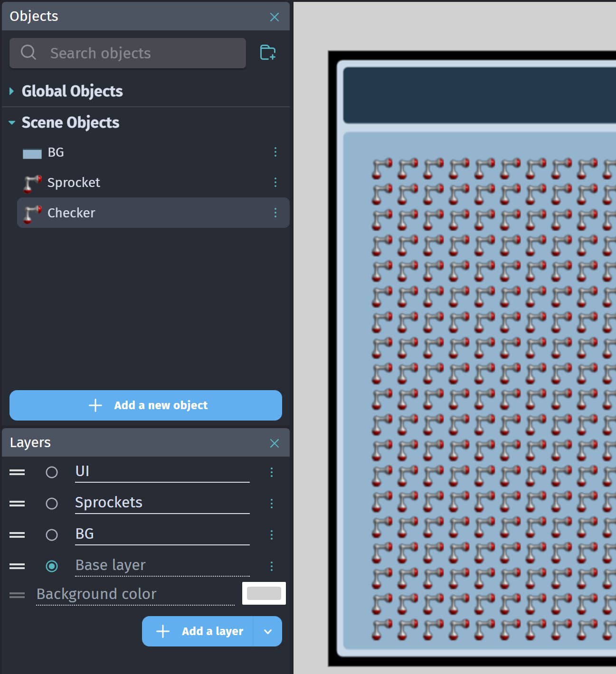Click the plus icon on Add a new object
616x674 pixels.
point(95,405)
